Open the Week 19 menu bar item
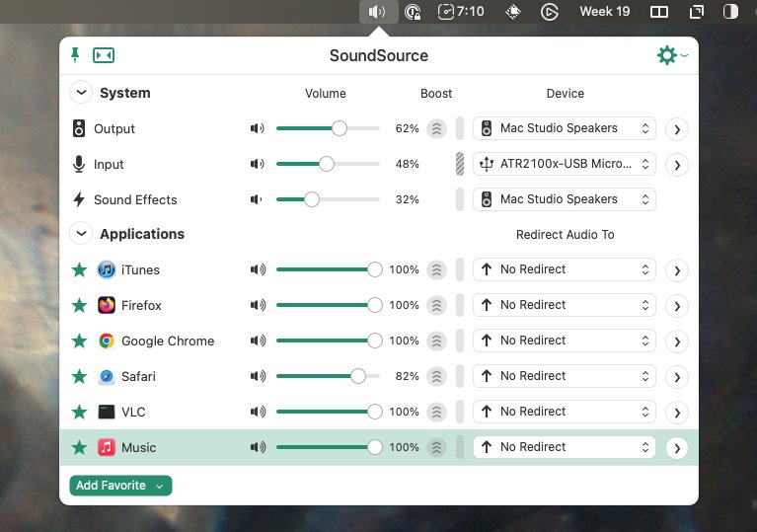 [x=604, y=11]
